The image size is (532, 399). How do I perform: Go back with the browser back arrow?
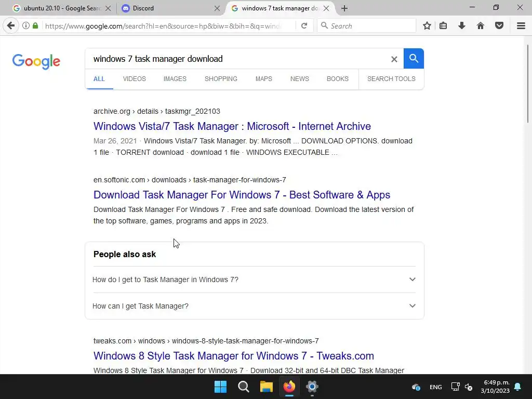click(11, 26)
